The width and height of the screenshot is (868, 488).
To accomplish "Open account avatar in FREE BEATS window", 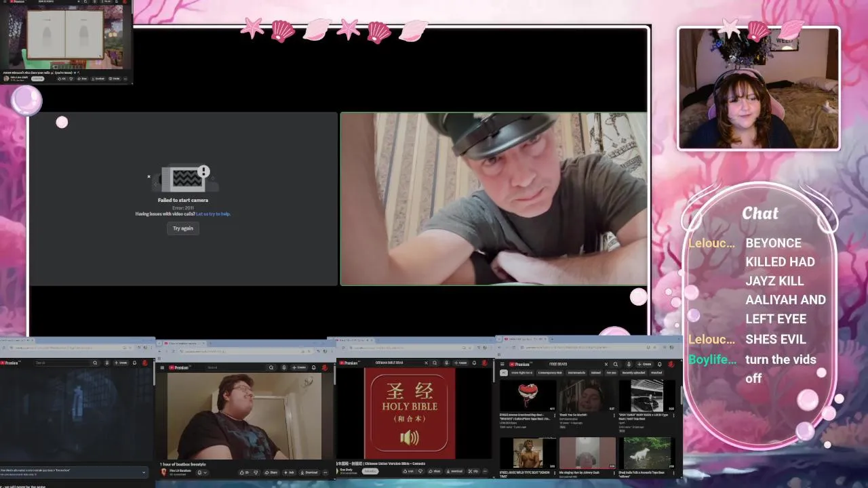I will coord(671,364).
